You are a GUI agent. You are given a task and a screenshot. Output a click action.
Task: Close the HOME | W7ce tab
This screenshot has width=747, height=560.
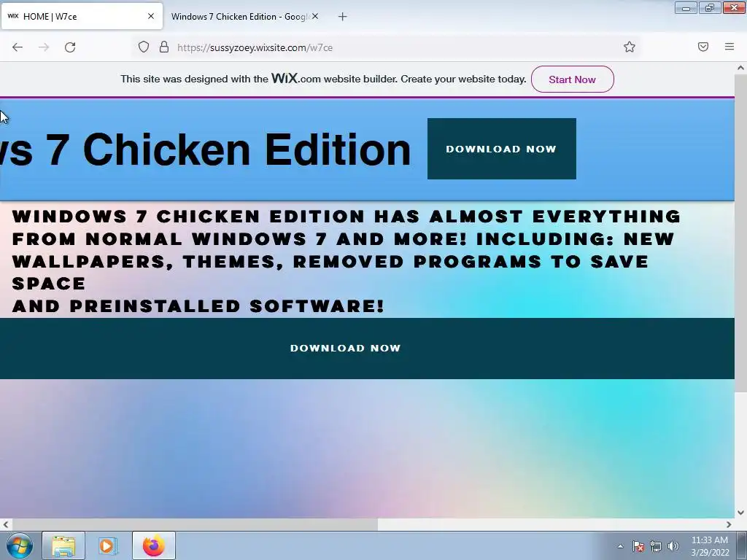tap(151, 16)
